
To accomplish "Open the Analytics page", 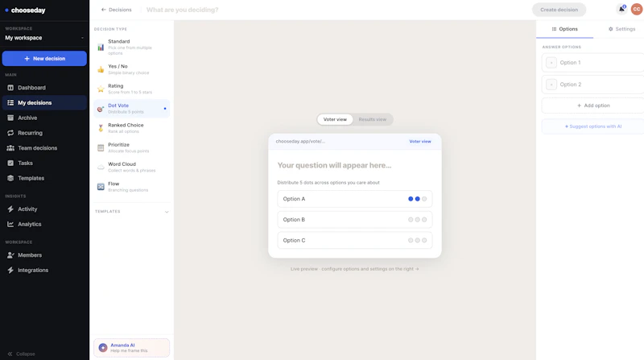I will (44, 224).
